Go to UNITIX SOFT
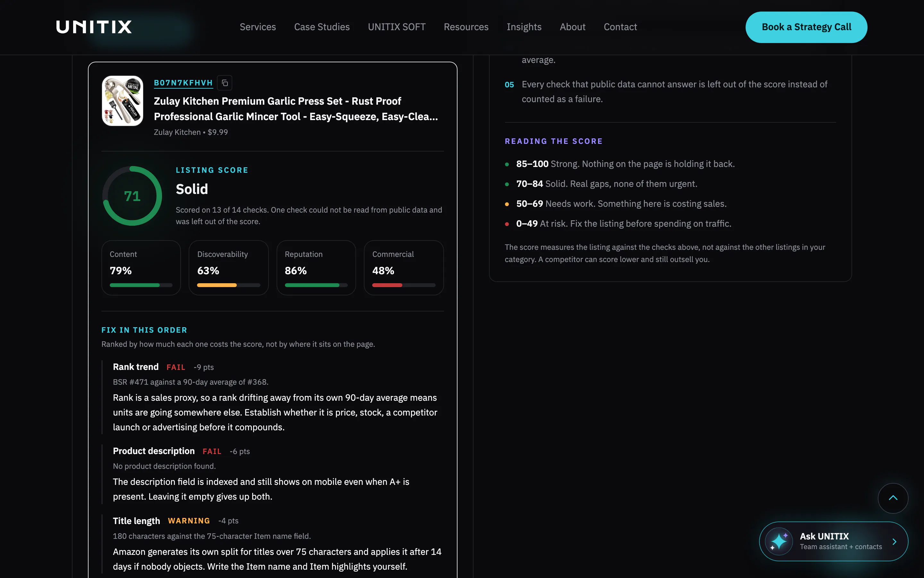 [397, 27]
